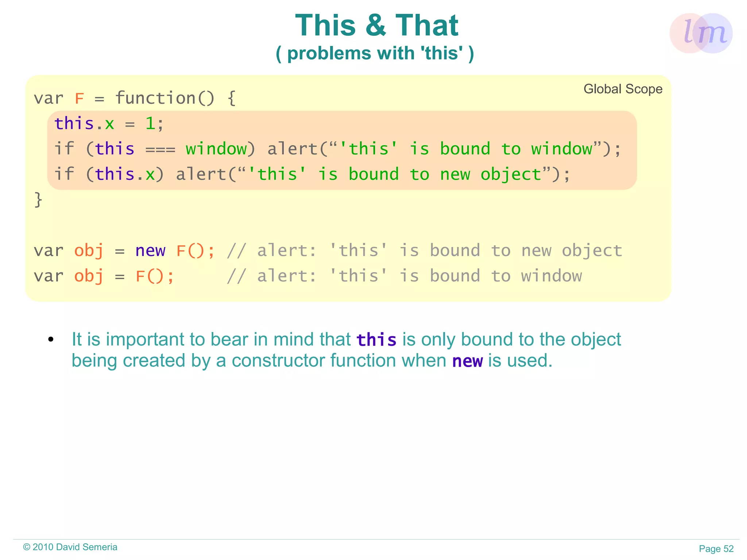Image resolution: width=747 pixels, height=560 pixels.
Task: Click '© 2010 David Semeria' footer
Action: pos(70,547)
